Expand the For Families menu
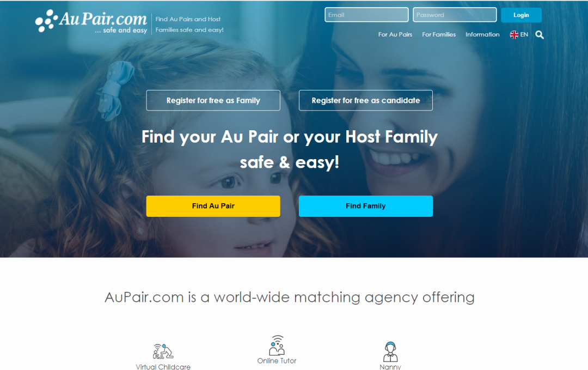Viewport: 588px width, 370px height. point(439,34)
